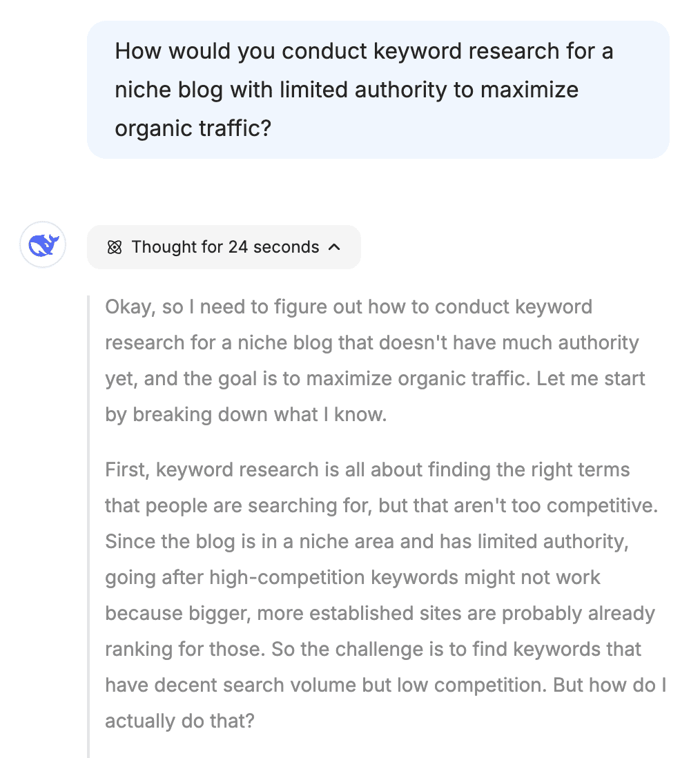Click the text 'actually do that?'
Screen dimensions: 700x758
(180, 721)
